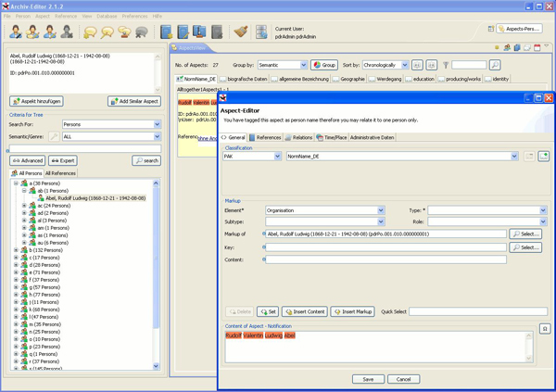Image resolution: width=556 pixels, height=392 pixels.
Task: Open the Group by Semantic dropdown
Action: pyautogui.click(x=303, y=66)
